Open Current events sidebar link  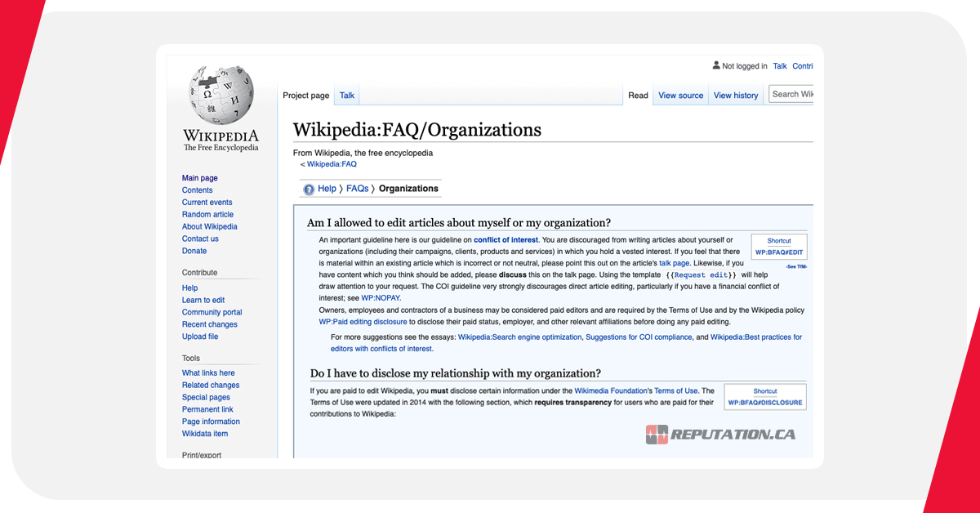[207, 203]
